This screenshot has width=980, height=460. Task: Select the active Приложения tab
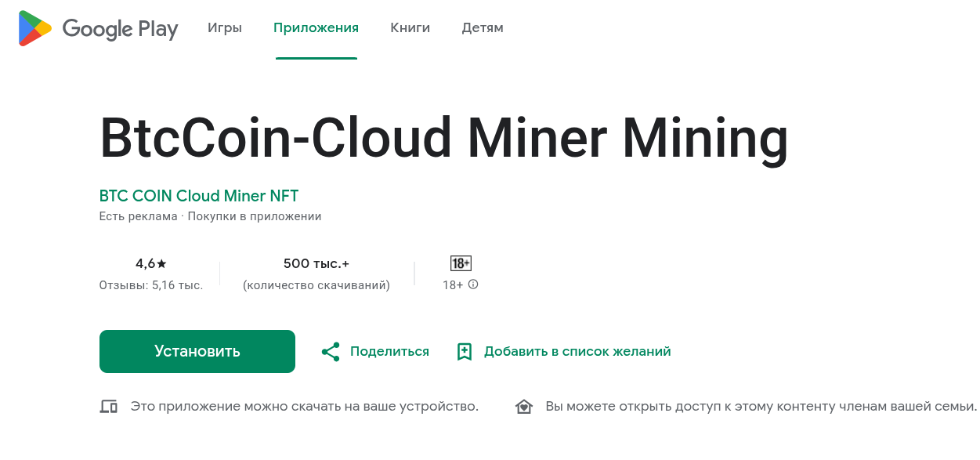pyautogui.click(x=316, y=27)
